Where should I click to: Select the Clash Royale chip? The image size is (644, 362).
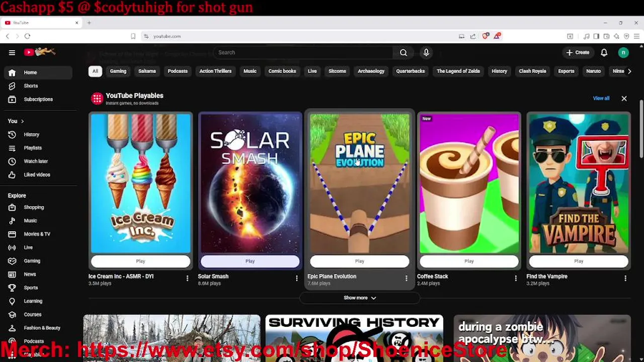(532, 71)
